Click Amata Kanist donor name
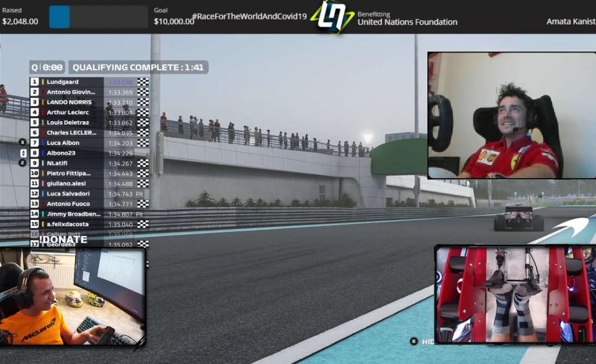The image size is (596, 364). (571, 22)
